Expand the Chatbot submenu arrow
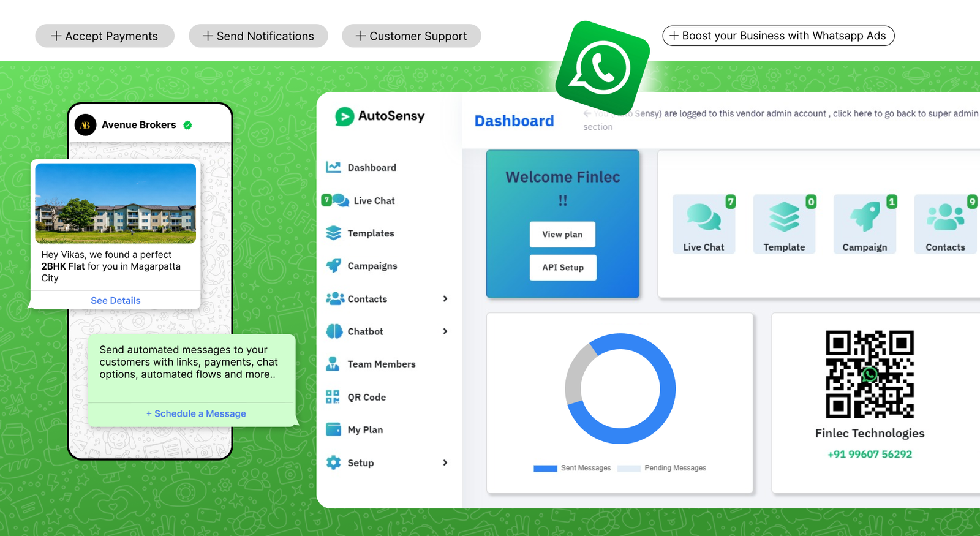The width and height of the screenshot is (980, 536). click(x=445, y=331)
